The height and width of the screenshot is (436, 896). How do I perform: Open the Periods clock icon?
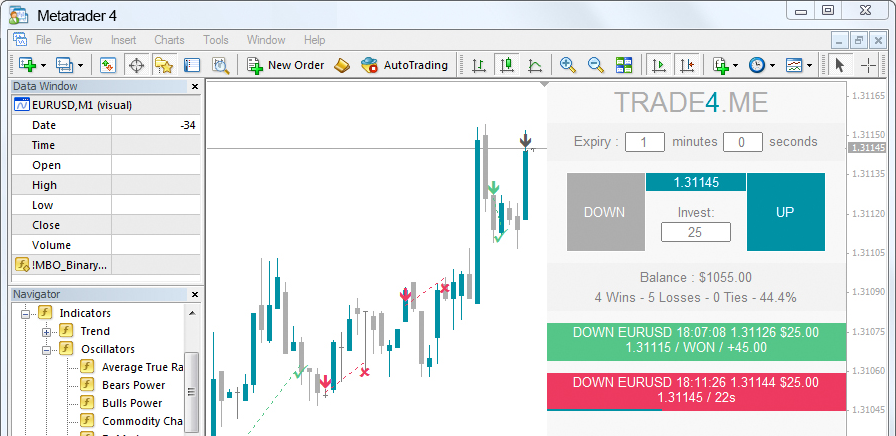(x=757, y=65)
